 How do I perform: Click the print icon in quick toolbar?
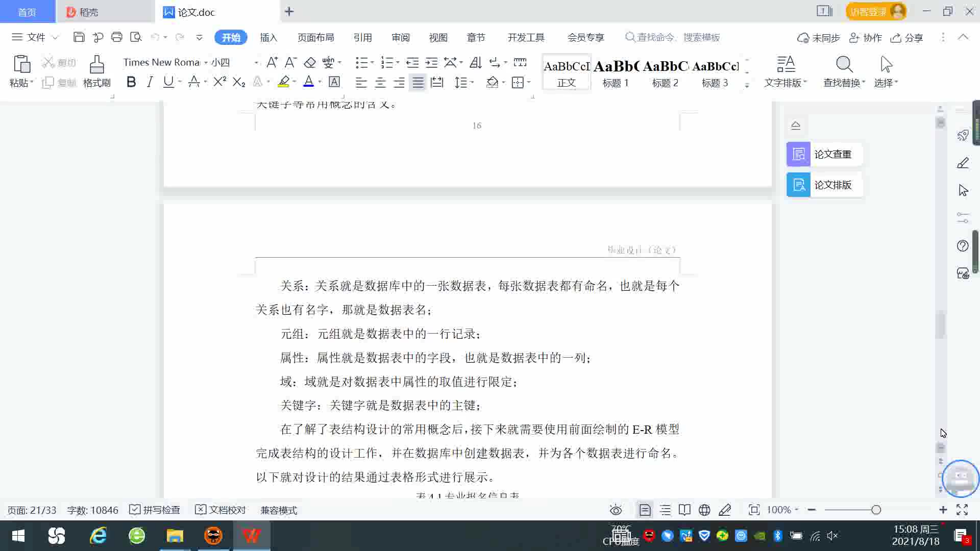[117, 37]
